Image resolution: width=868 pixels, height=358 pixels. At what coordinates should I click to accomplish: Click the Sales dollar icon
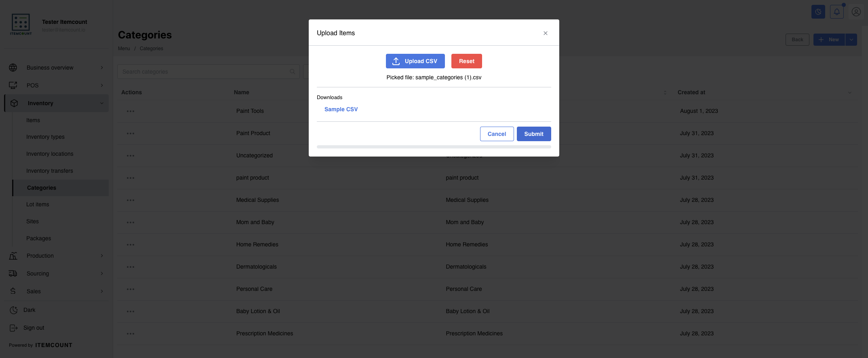click(13, 291)
